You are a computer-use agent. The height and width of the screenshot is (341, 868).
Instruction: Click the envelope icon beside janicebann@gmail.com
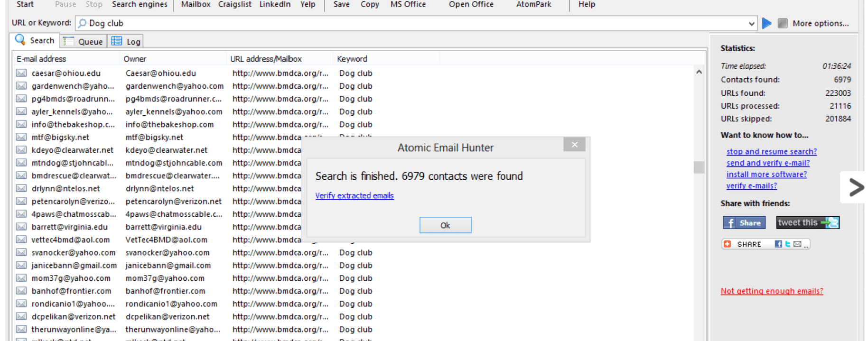tap(21, 265)
